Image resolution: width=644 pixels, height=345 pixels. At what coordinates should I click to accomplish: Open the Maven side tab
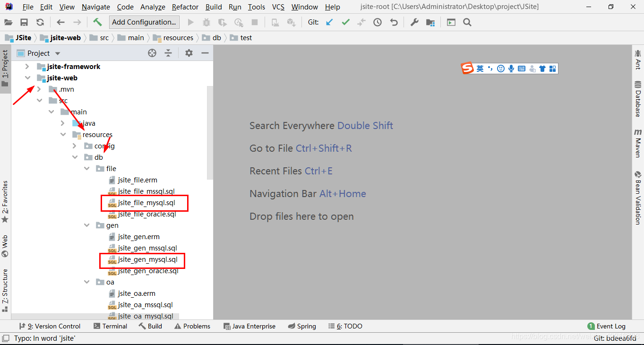[638, 143]
